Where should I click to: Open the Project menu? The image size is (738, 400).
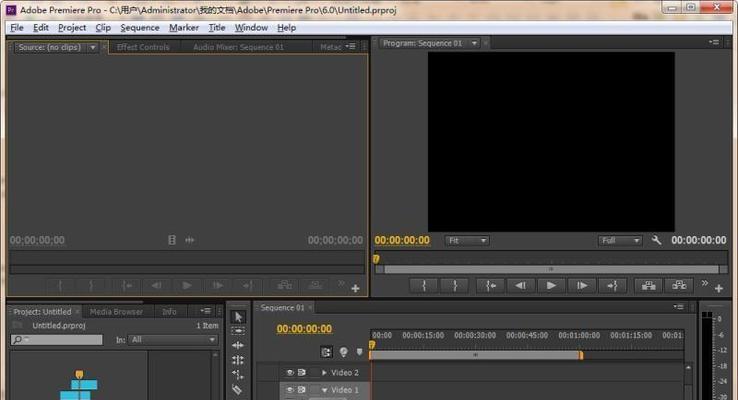pyautogui.click(x=72, y=28)
